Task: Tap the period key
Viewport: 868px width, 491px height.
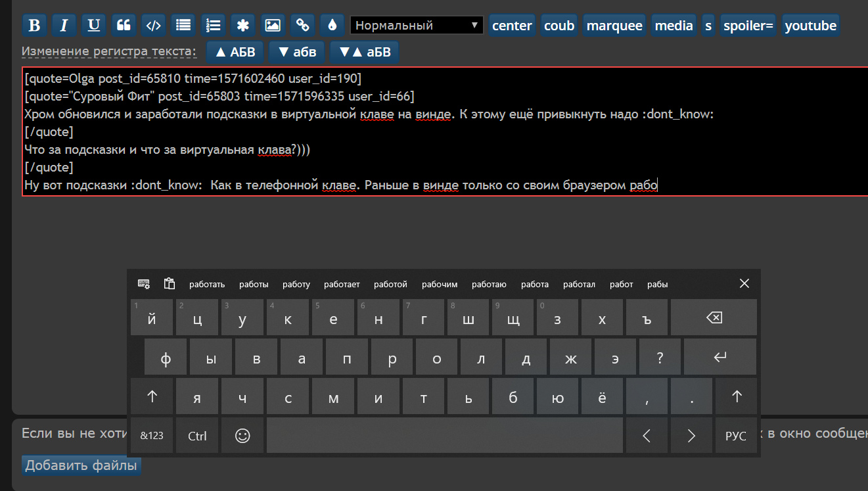Action: [x=691, y=396]
